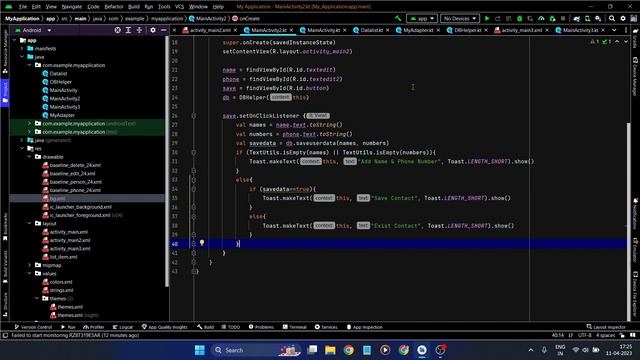Expand the mipmap folder
This screenshot has height=360, width=640.
coord(29,265)
